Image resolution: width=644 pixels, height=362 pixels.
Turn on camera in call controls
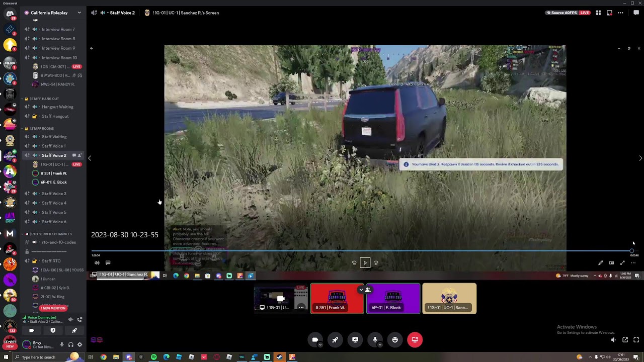tap(315, 340)
